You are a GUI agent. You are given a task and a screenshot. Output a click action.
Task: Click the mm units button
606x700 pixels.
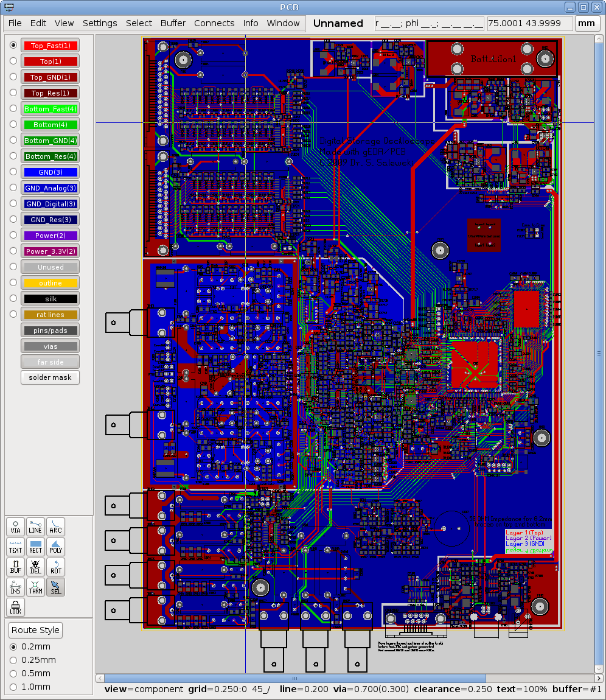tap(587, 23)
